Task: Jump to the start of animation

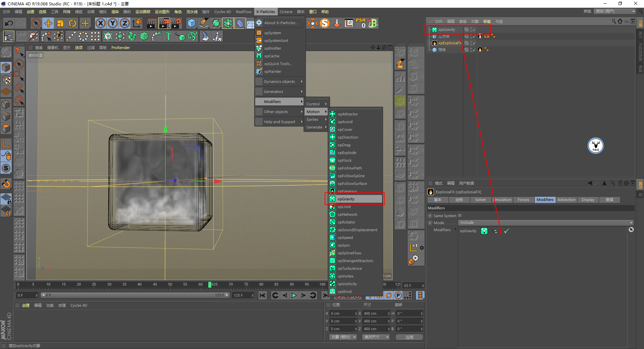Action: pyautogui.click(x=262, y=295)
